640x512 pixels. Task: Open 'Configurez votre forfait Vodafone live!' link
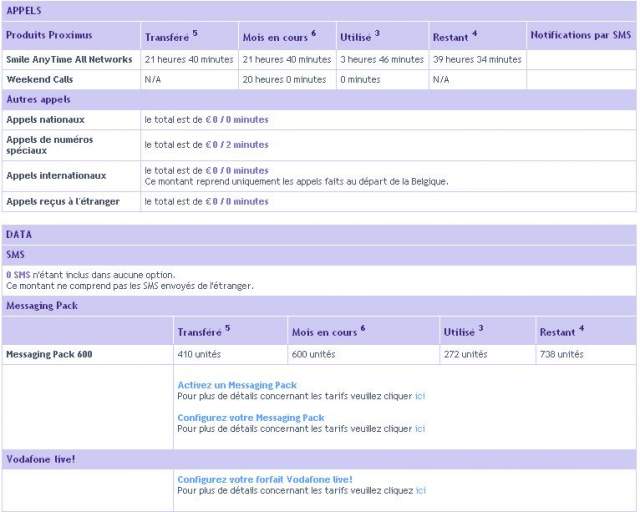click(264, 479)
